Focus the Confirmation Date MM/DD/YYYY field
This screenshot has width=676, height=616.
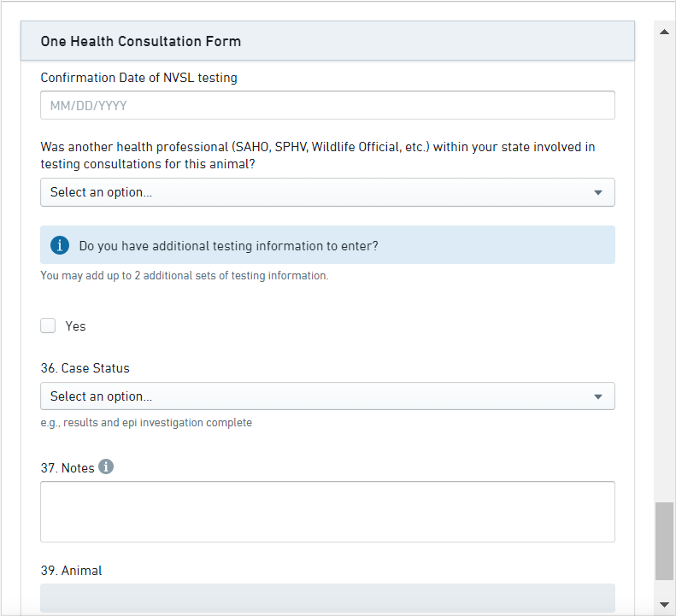(327, 106)
